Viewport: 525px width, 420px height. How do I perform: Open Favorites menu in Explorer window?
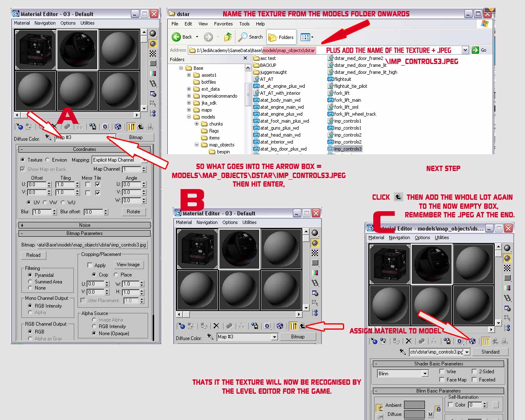coord(223,24)
